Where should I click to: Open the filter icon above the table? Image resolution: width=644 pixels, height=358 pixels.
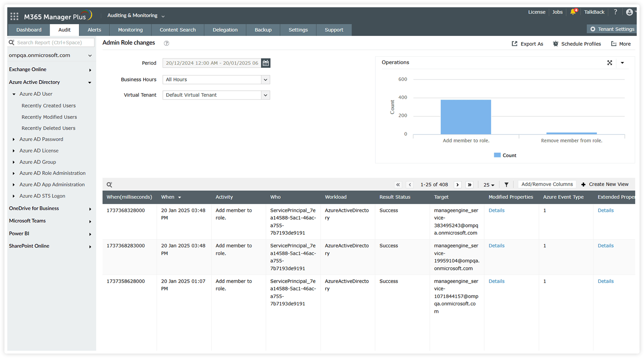coord(506,184)
